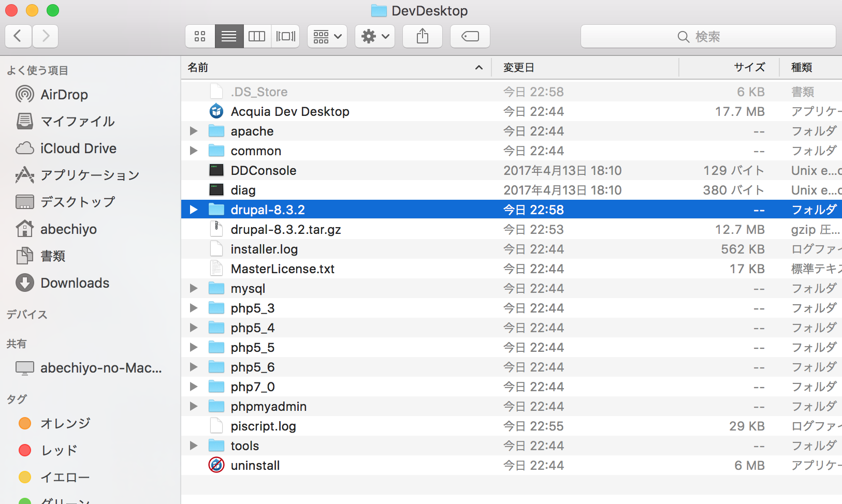
Task: Expand the phpmyadmin folder triangle
Action: [x=194, y=407]
